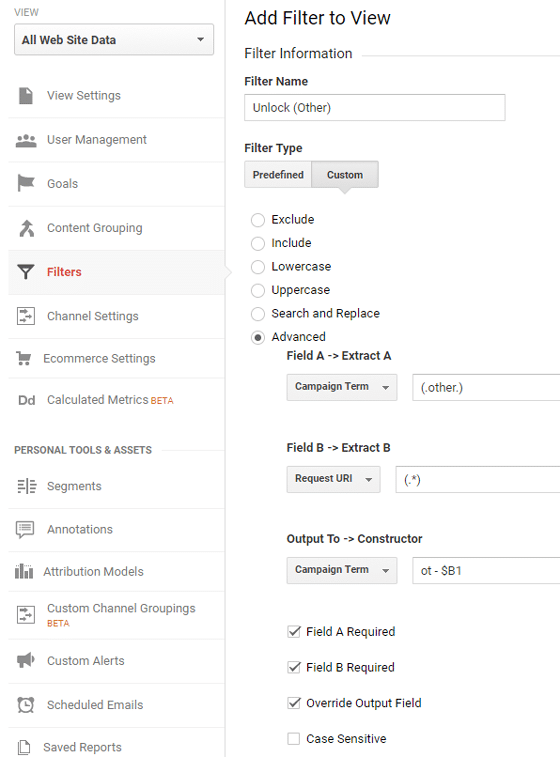The width and height of the screenshot is (560, 757).
Task: Open User Management people icon
Action: pos(26,140)
